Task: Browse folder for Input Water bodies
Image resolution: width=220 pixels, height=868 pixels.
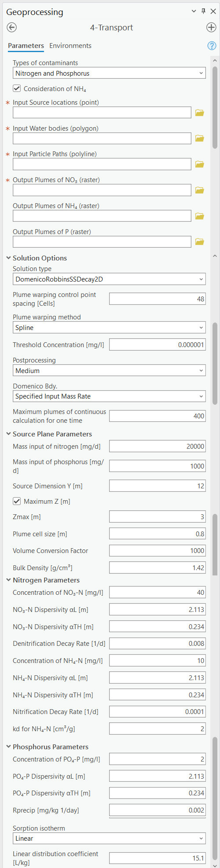Action: click(x=200, y=139)
